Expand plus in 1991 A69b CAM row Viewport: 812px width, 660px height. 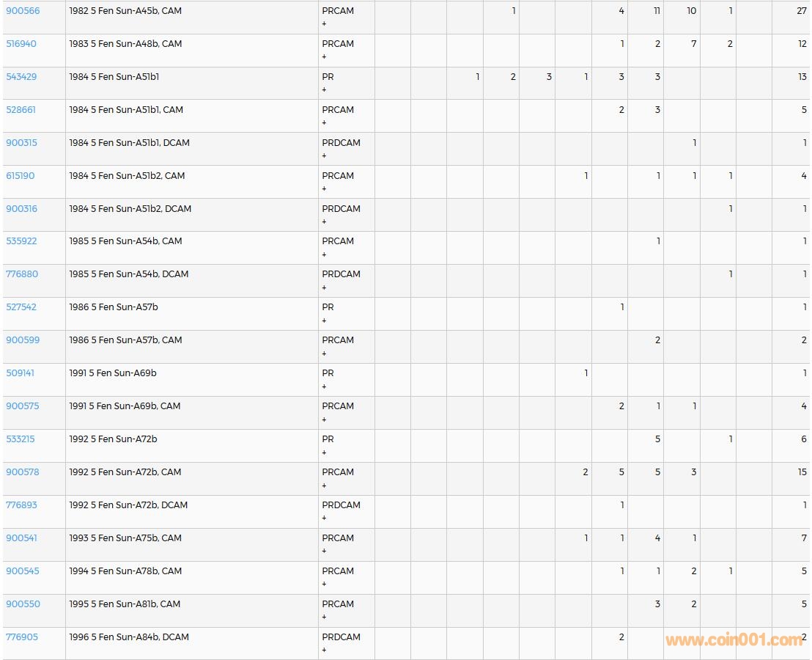pyautogui.click(x=325, y=419)
